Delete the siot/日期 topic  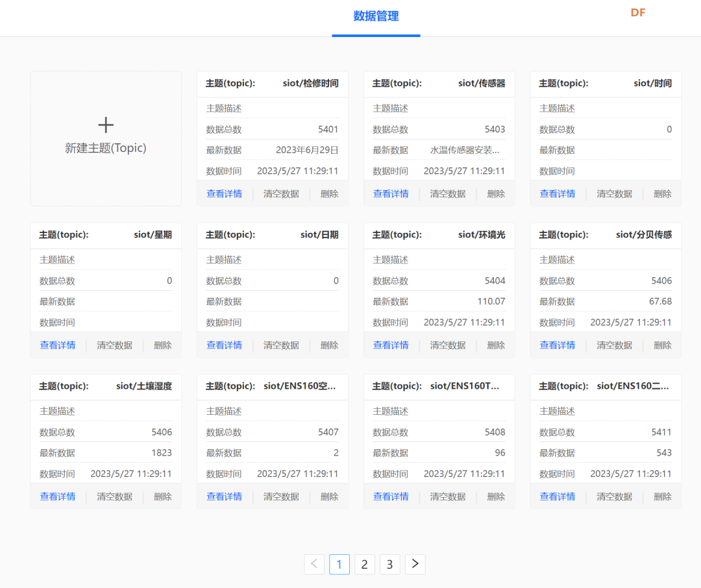(330, 345)
